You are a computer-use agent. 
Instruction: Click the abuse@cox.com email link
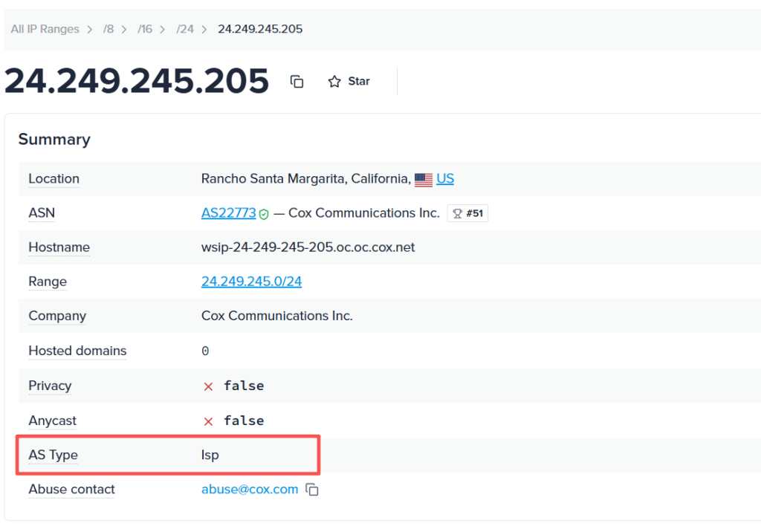250,490
